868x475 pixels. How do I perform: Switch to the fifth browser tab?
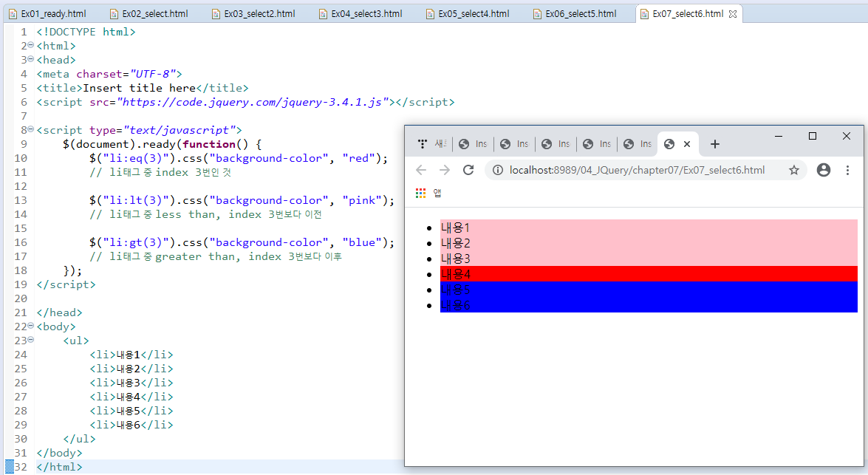[x=597, y=144]
